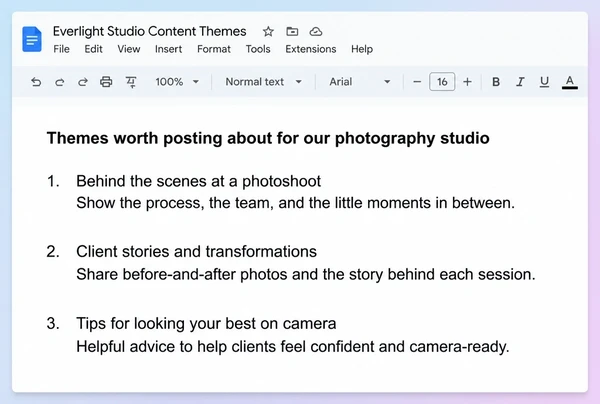This screenshot has width=600, height=404.
Task: Increase font size with the plus button
Action: point(467,82)
